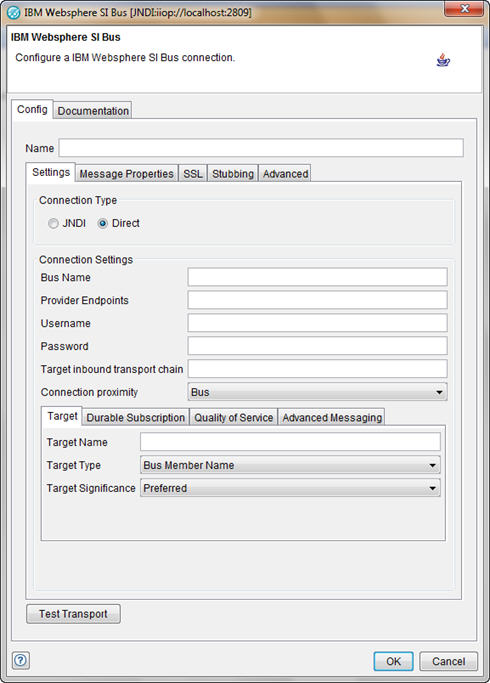Click the Test Transport button
Screen dimensions: 490x683
(x=73, y=614)
